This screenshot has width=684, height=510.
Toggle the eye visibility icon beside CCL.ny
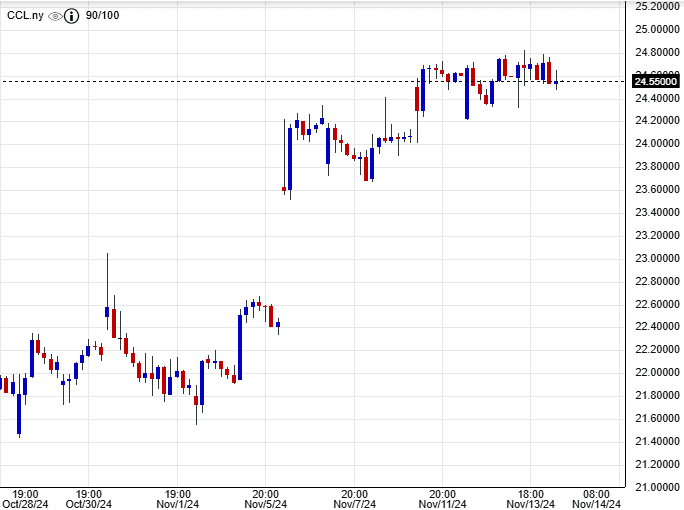pyautogui.click(x=55, y=17)
